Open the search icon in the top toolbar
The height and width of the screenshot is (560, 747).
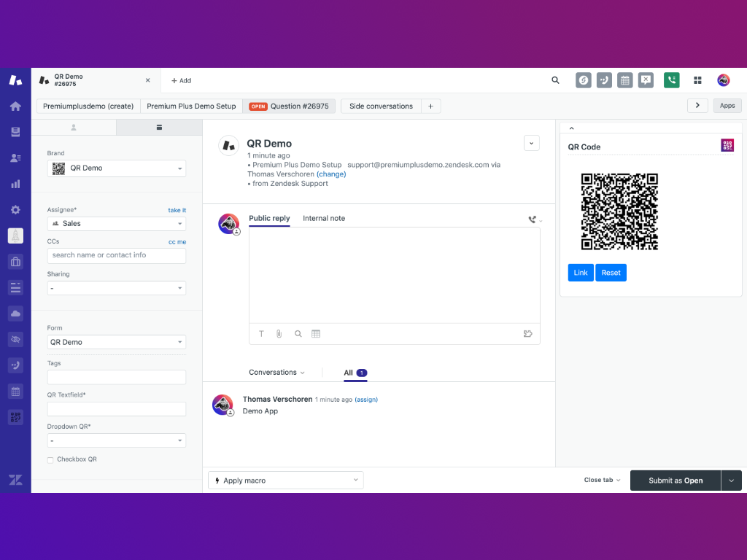[555, 80]
